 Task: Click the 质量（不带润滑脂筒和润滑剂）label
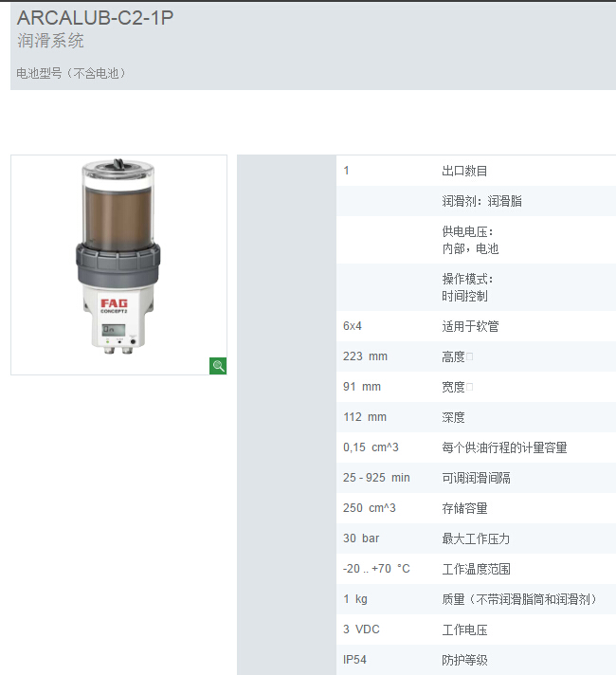(x=521, y=599)
